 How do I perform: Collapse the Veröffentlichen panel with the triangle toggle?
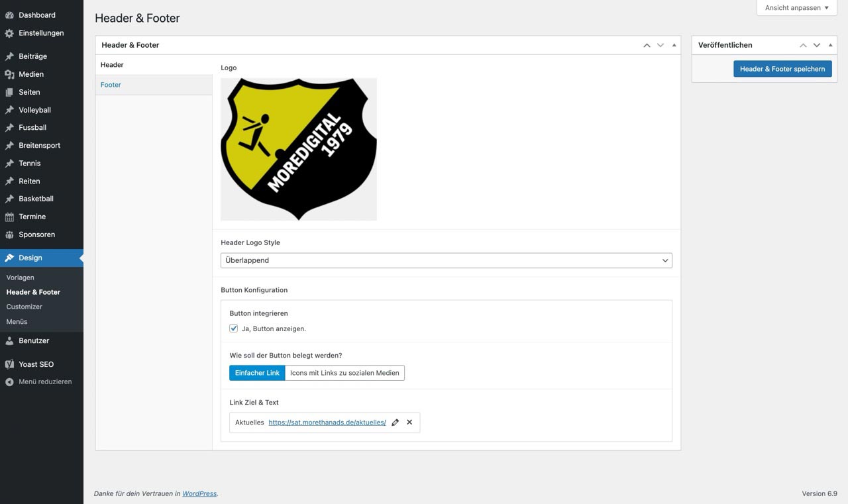830,45
